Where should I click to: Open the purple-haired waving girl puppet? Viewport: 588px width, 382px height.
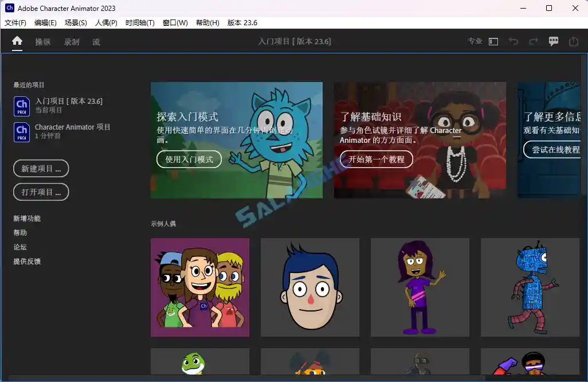coord(420,287)
